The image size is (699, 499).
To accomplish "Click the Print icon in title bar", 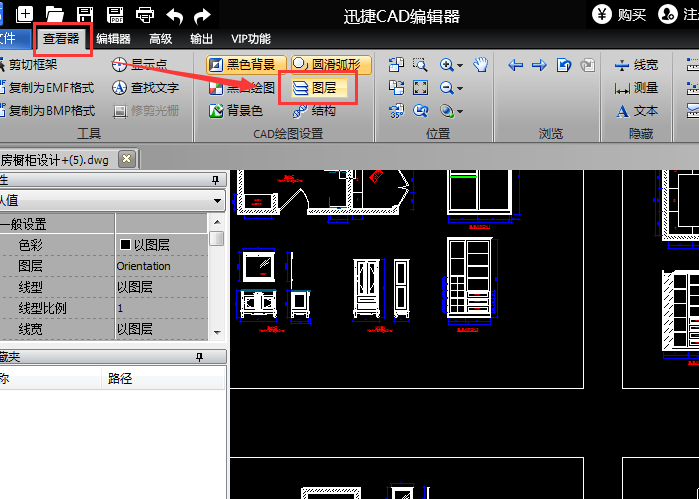I will click(145, 15).
